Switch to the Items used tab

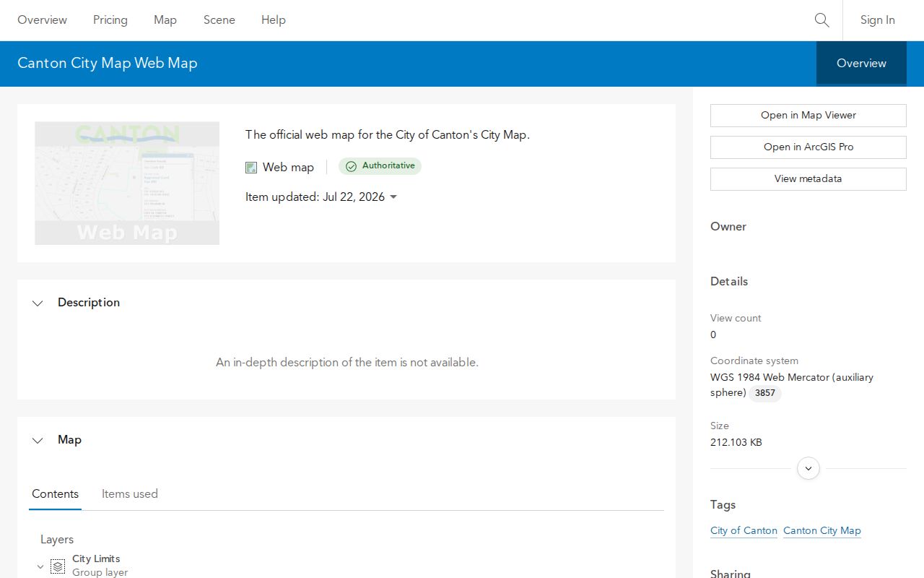click(x=130, y=494)
